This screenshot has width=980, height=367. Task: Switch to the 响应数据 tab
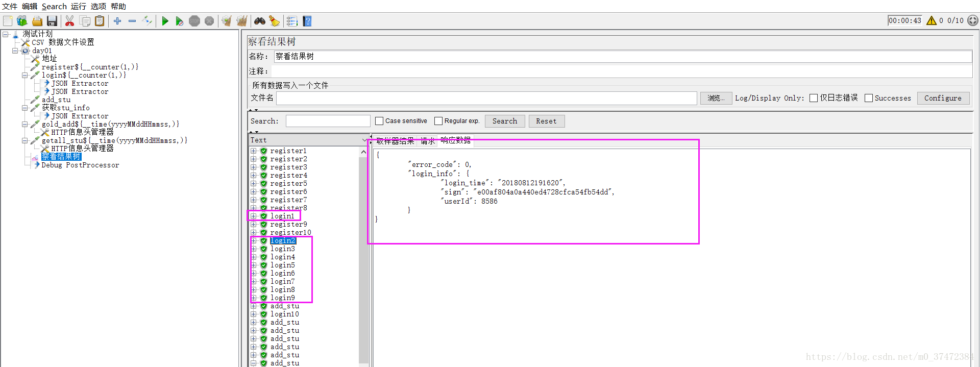point(456,140)
